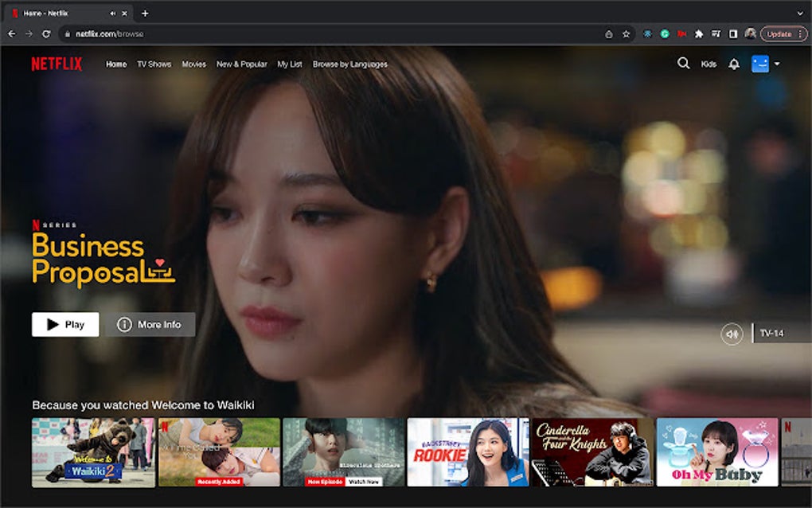Screen dimensions: 812x508
Task: Click the Netflix logo
Action: [57, 63]
